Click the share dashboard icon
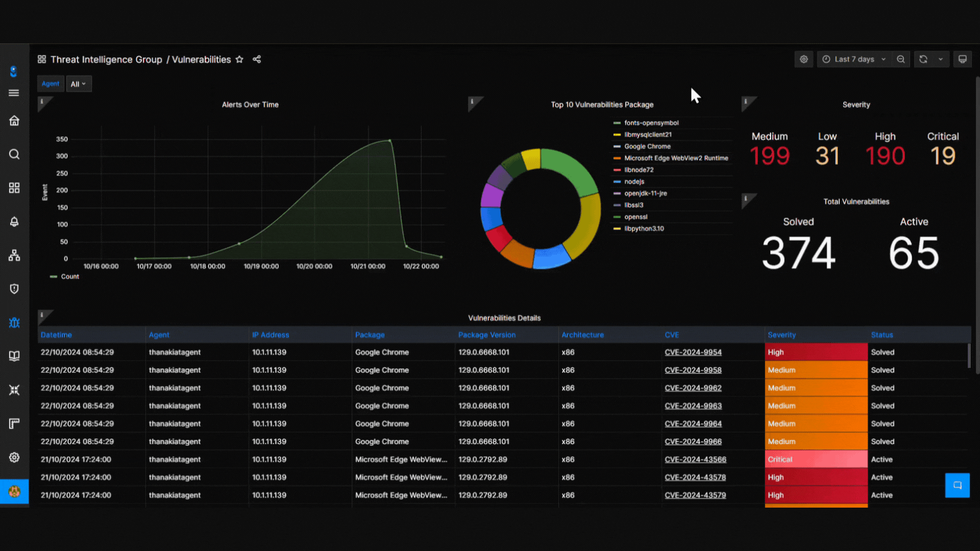 point(257,59)
